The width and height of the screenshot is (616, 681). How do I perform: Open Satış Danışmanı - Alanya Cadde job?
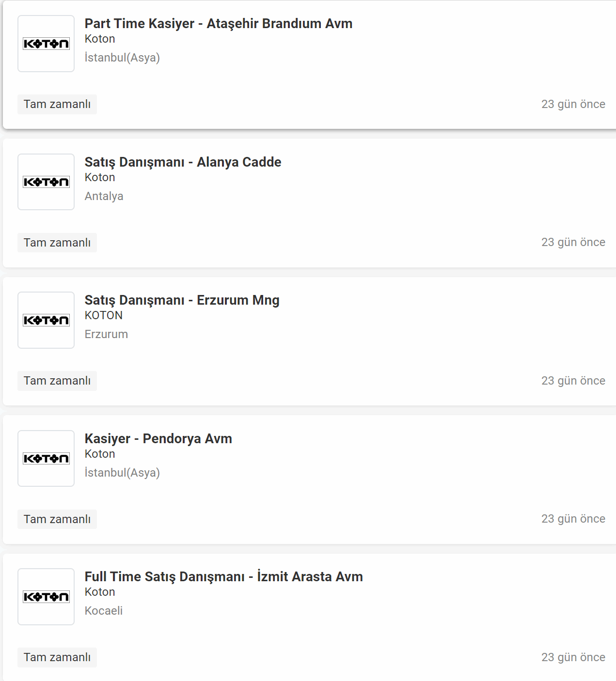pos(183,162)
